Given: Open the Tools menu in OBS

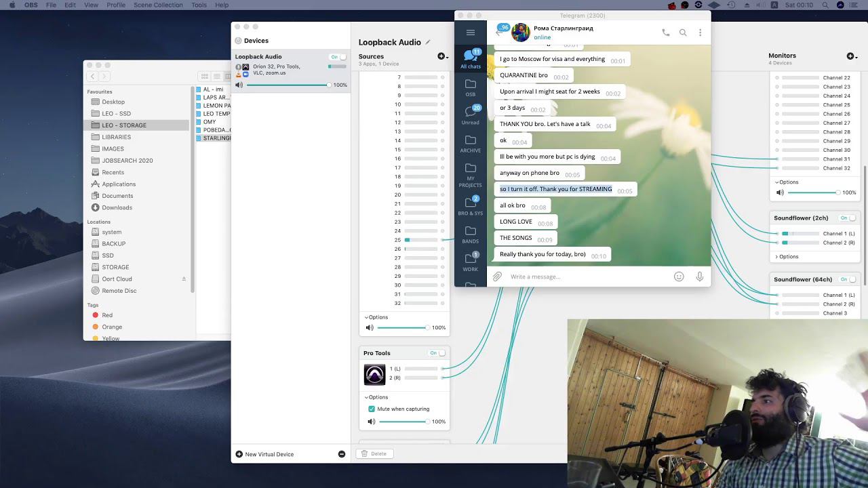Looking at the screenshot, I should tap(199, 5).
